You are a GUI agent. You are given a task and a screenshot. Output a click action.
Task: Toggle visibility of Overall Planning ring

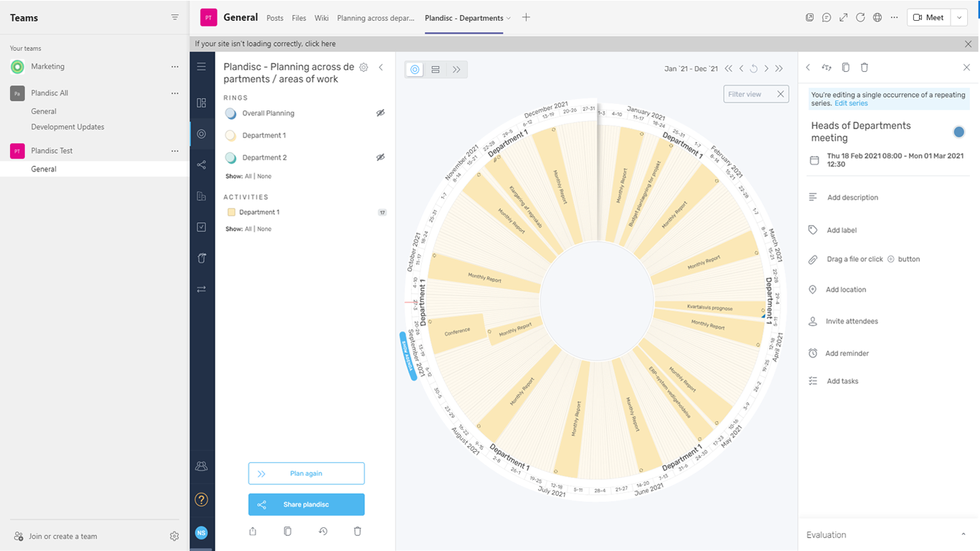coord(380,113)
